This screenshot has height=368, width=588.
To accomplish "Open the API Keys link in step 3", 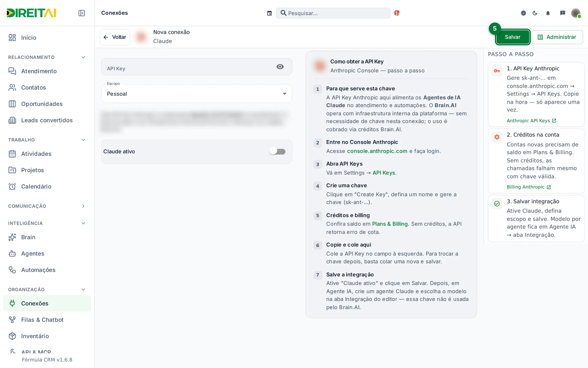I will [384, 173].
